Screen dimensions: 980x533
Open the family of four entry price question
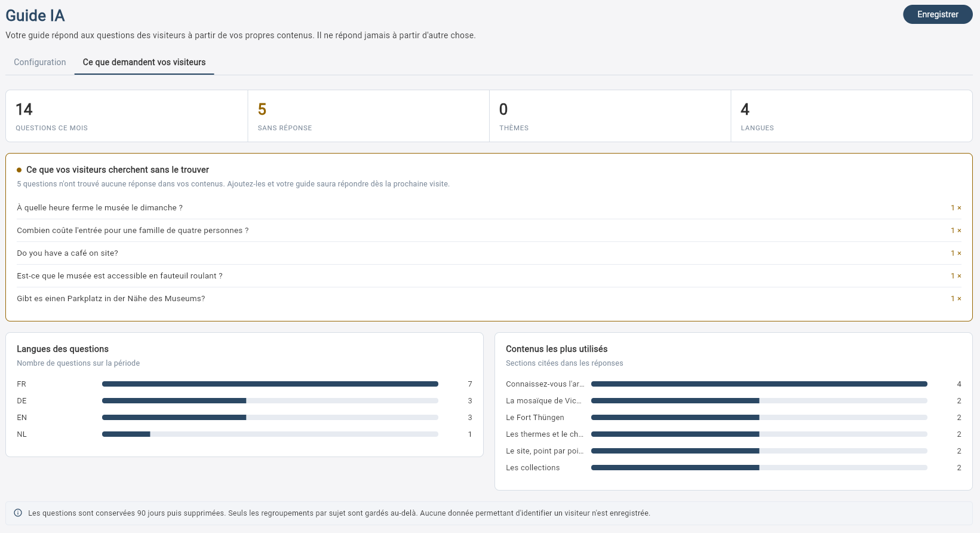tap(489, 231)
